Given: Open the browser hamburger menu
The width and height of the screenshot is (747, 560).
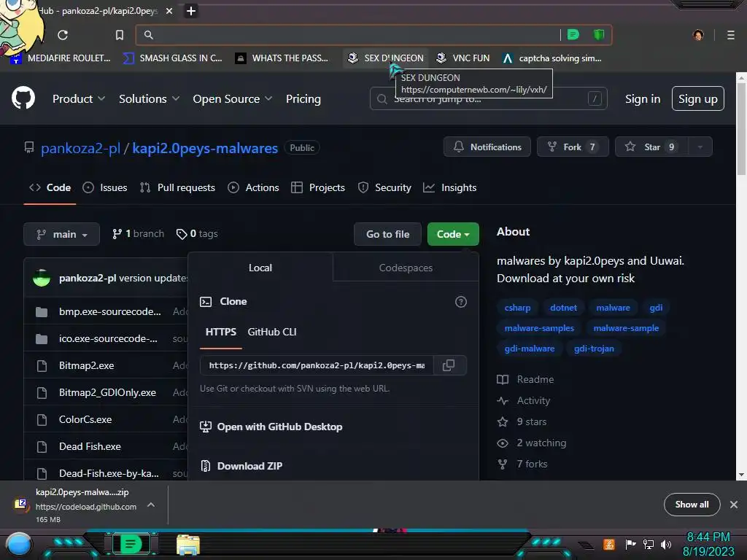Looking at the screenshot, I should click(730, 35).
